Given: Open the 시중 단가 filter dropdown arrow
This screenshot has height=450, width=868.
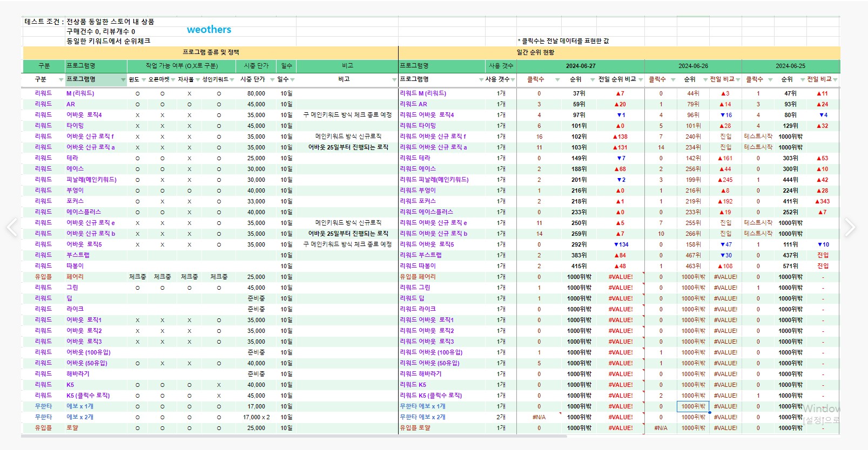Looking at the screenshot, I should [x=272, y=80].
